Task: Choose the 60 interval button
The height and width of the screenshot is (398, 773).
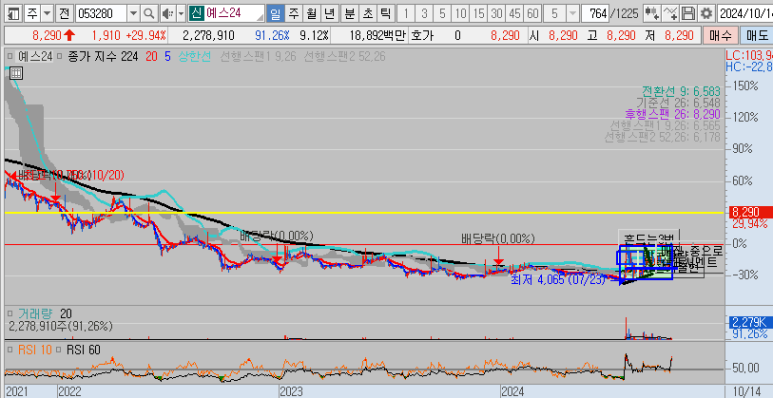Action: 533,13
